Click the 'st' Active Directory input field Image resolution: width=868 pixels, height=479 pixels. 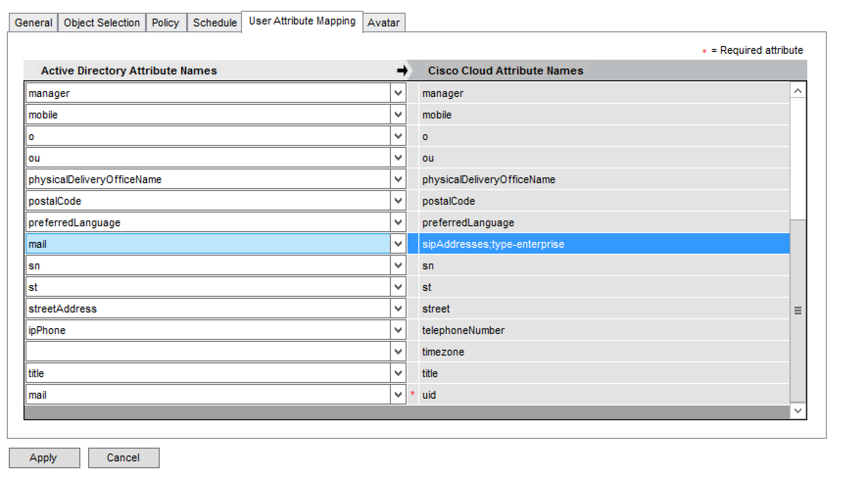point(208,287)
